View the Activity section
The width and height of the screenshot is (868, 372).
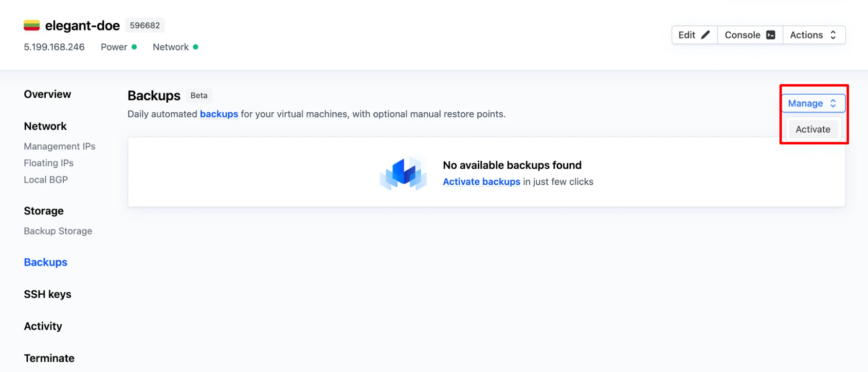pos(43,326)
